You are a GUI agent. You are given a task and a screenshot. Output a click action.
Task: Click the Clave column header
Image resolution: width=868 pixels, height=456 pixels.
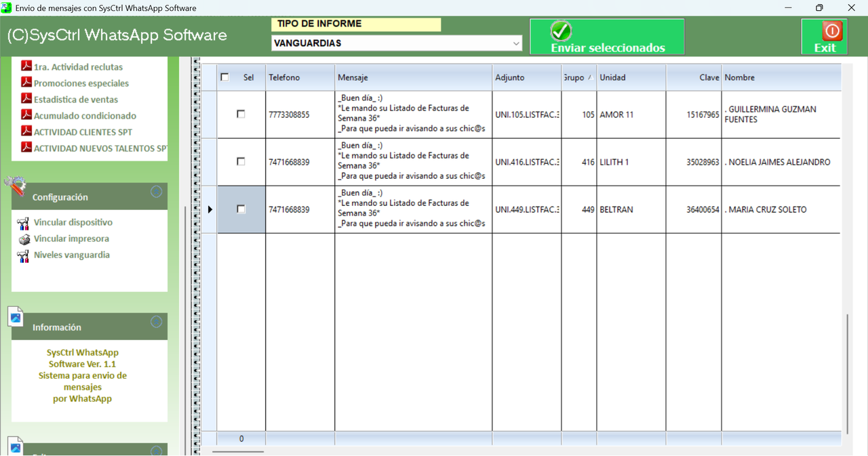[694, 77]
